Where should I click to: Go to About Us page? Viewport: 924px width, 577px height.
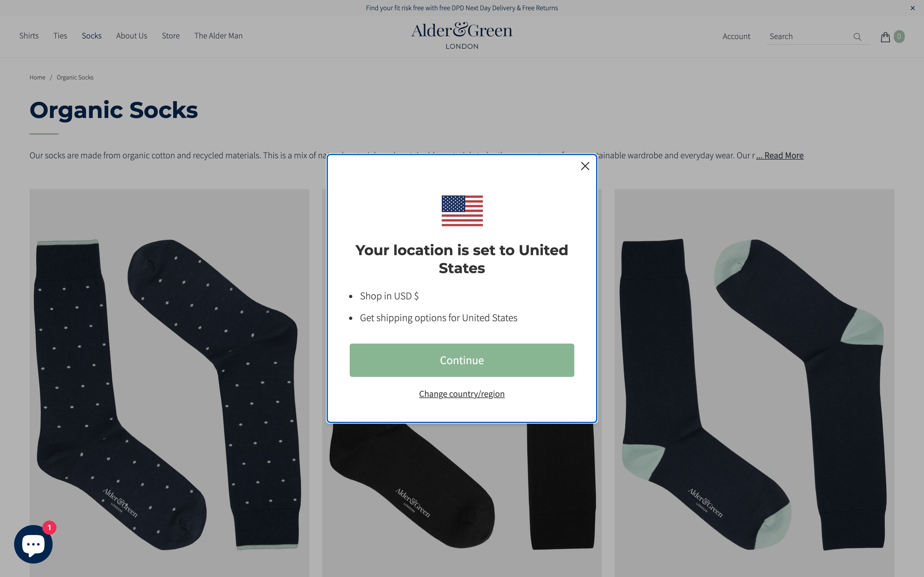pyautogui.click(x=131, y=36)
